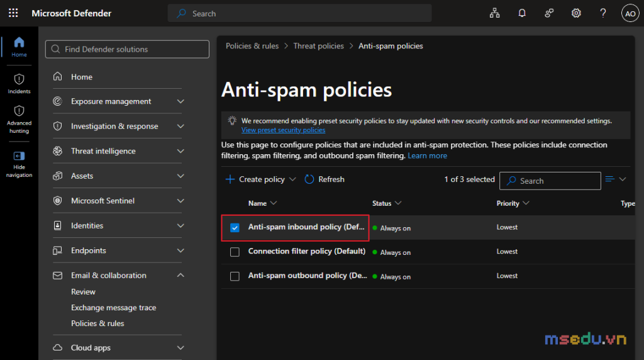The image size is (644, 360).
Task: Click the community/feedback icon in header
Action: pos(549,13)
